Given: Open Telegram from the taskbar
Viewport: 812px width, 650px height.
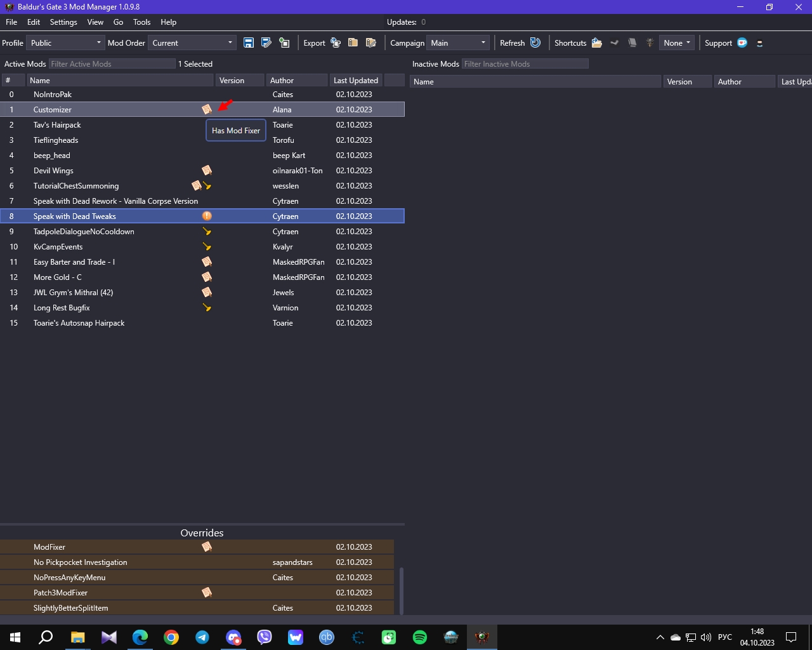Looking at the screenshot, I should point(202,637).
